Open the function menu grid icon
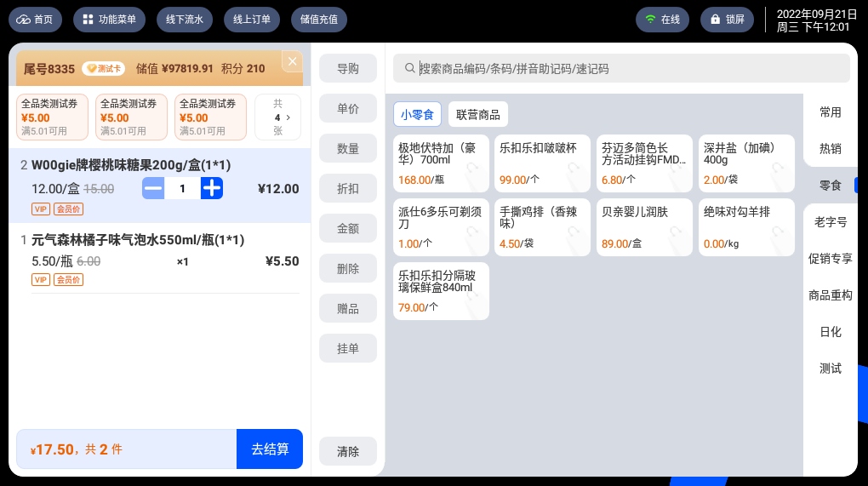This screenshot has height=486, width=868. pos(88,20)
